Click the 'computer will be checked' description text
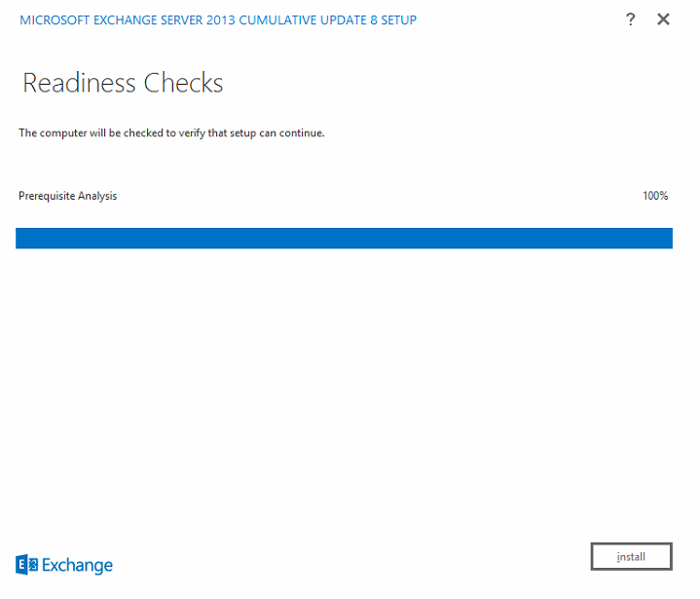Viewport: 700px width, 599px height. point(171,133)
